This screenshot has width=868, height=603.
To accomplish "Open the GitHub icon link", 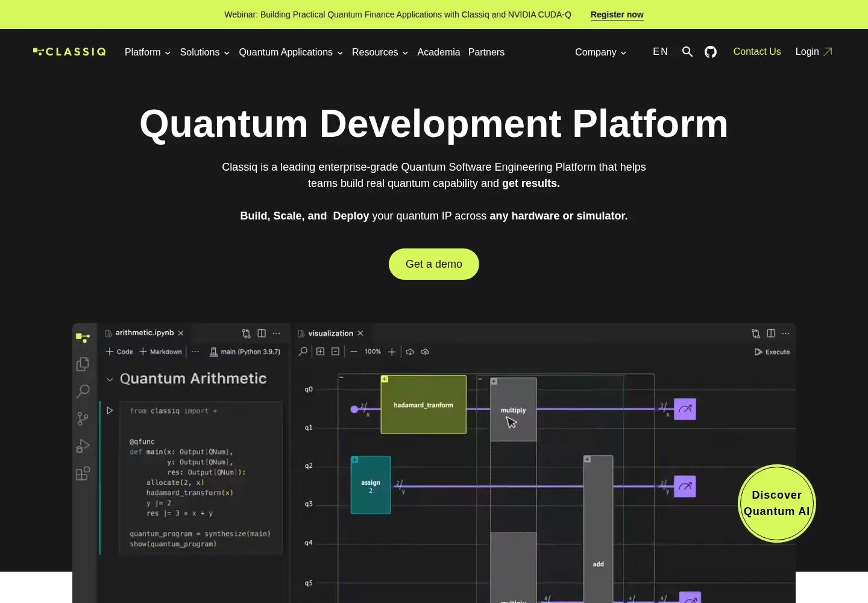I will (x=711, y=52).
